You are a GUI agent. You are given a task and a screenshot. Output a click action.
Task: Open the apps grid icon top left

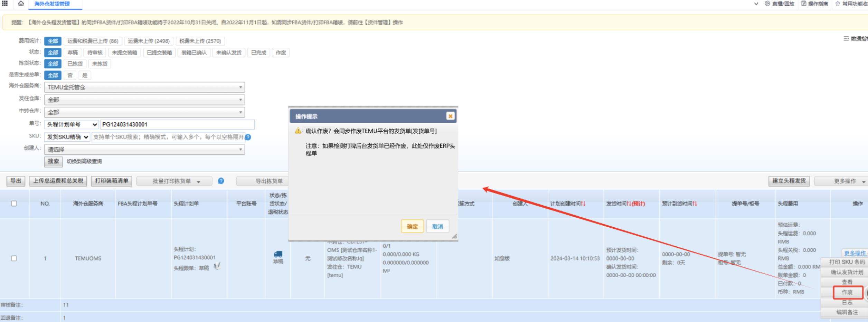coord(5,4)
